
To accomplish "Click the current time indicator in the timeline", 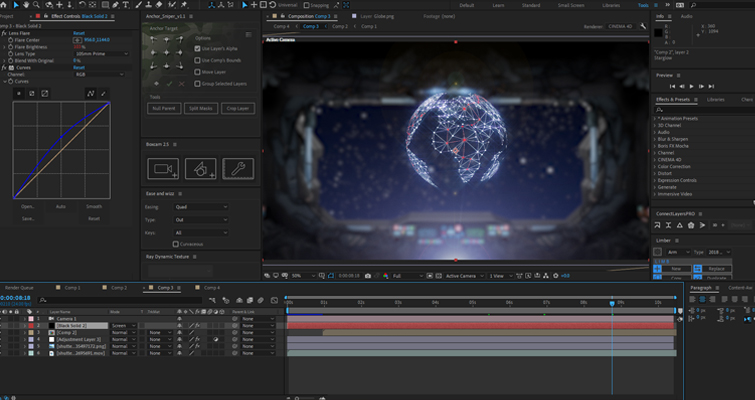I will (x=612, y=301).
